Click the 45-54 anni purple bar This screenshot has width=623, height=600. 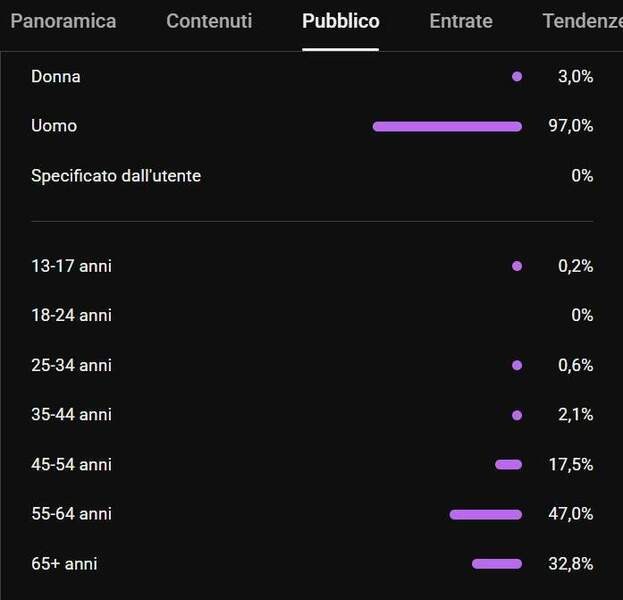pyautogui.click(x=509, y=465)
